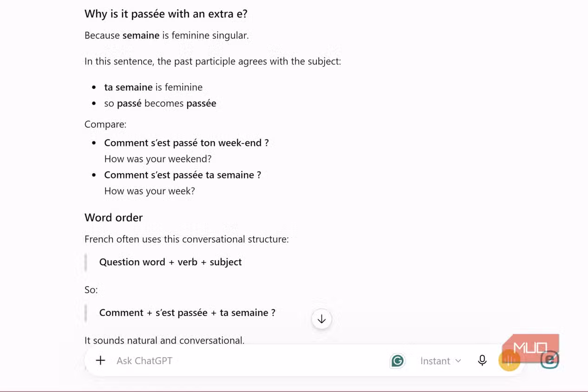This screenshot has height=392, width=588.
Task: Jump to bottom with the down-arrow button
Action: [321, 319]
